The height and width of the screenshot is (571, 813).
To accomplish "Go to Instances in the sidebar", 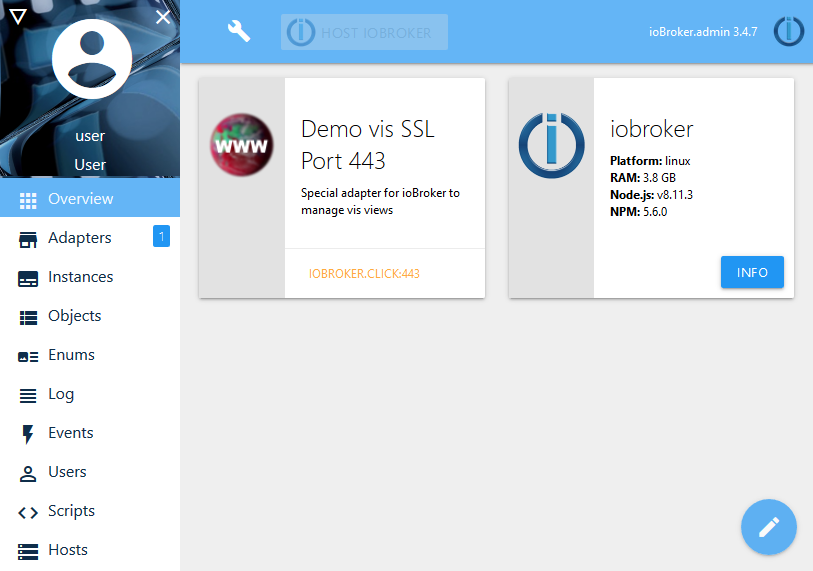I will click(90, 276).
